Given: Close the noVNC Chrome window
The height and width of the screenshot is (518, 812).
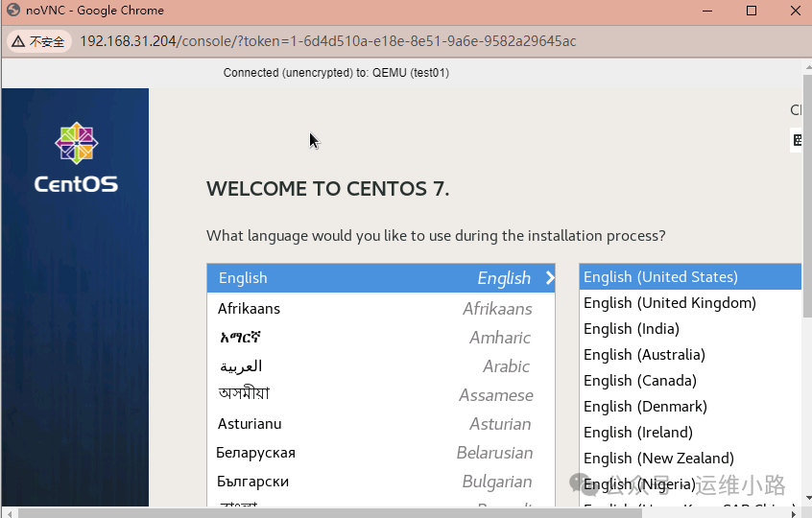Looking at the screenshot, I should point(796,11).
